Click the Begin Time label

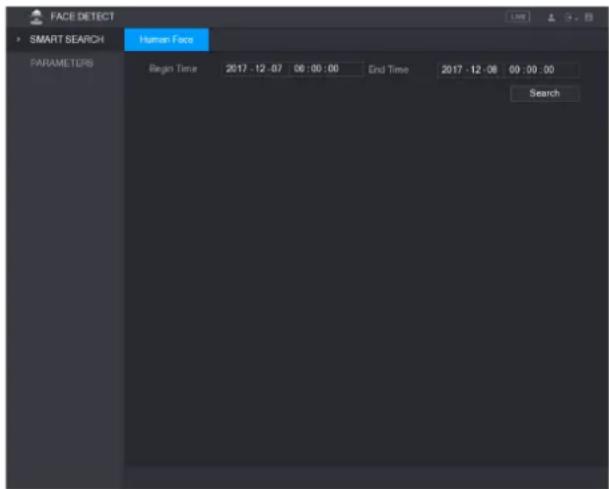tap(173, 69)
